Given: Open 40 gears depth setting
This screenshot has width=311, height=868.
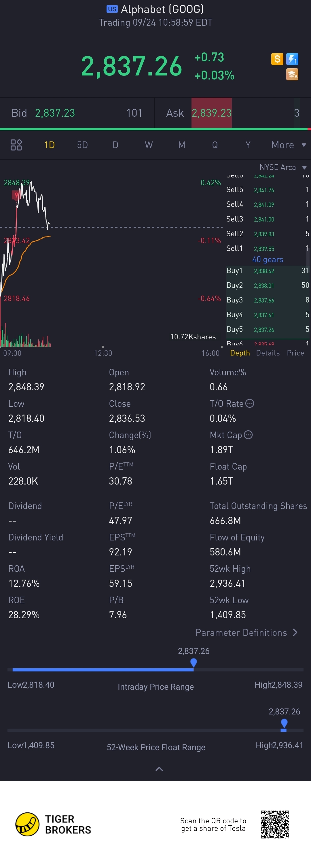Looking at the screenshot, I should coord(268,260).
